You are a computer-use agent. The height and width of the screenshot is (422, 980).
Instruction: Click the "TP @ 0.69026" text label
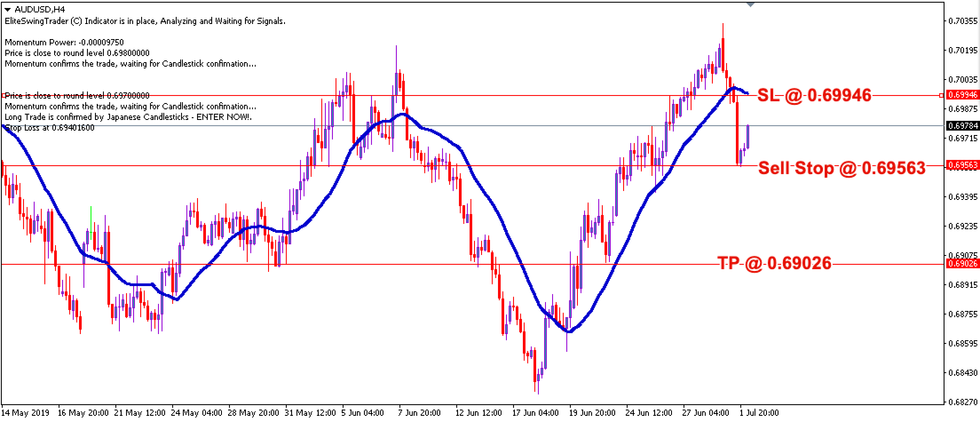(775, 263)
